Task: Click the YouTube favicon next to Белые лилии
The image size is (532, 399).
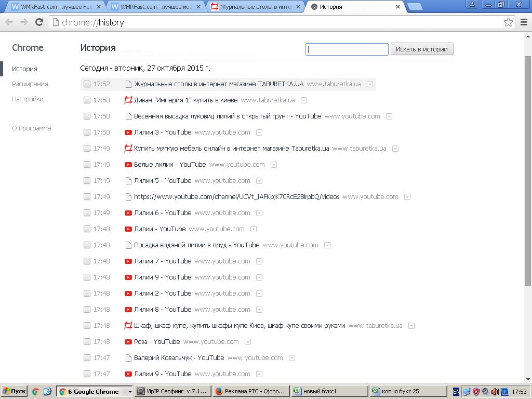Action: pos(128,165)
